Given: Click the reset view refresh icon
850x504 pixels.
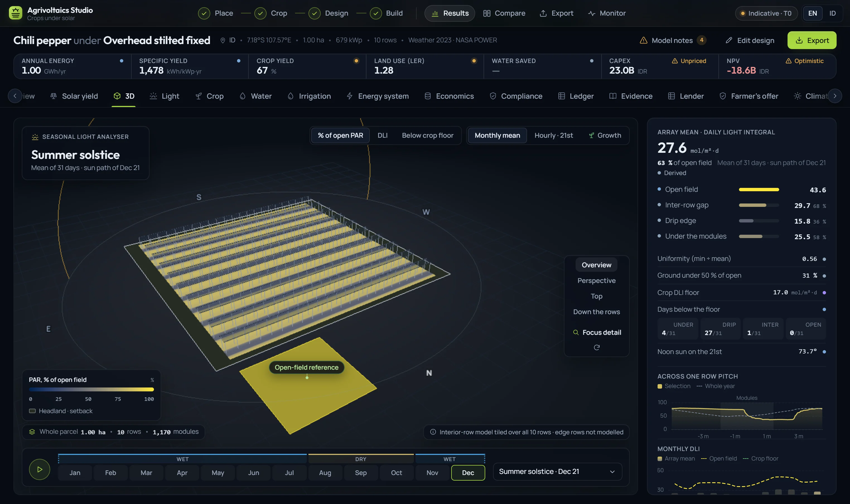Looking at the screenshot, I should (x=597, y=347).
